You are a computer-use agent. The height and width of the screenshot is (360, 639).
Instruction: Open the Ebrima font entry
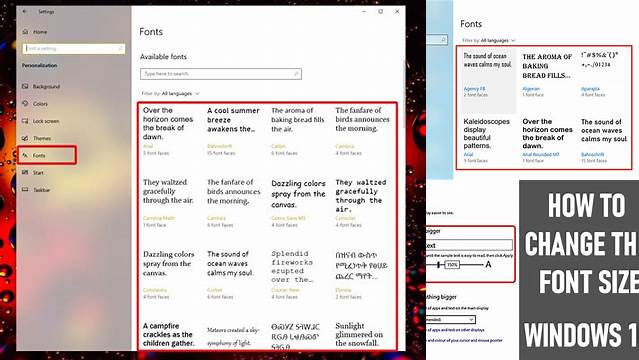(x=362, y=275)
